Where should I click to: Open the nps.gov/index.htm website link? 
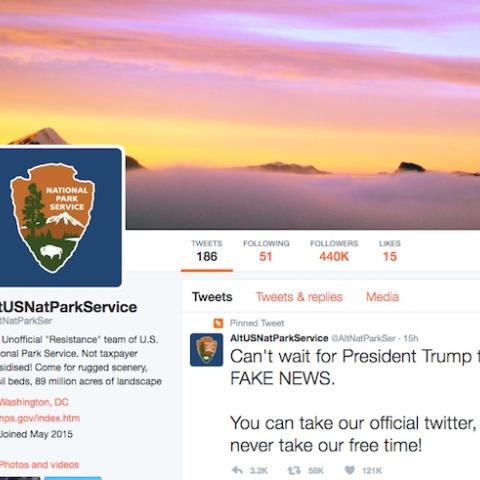pos(39,418)
